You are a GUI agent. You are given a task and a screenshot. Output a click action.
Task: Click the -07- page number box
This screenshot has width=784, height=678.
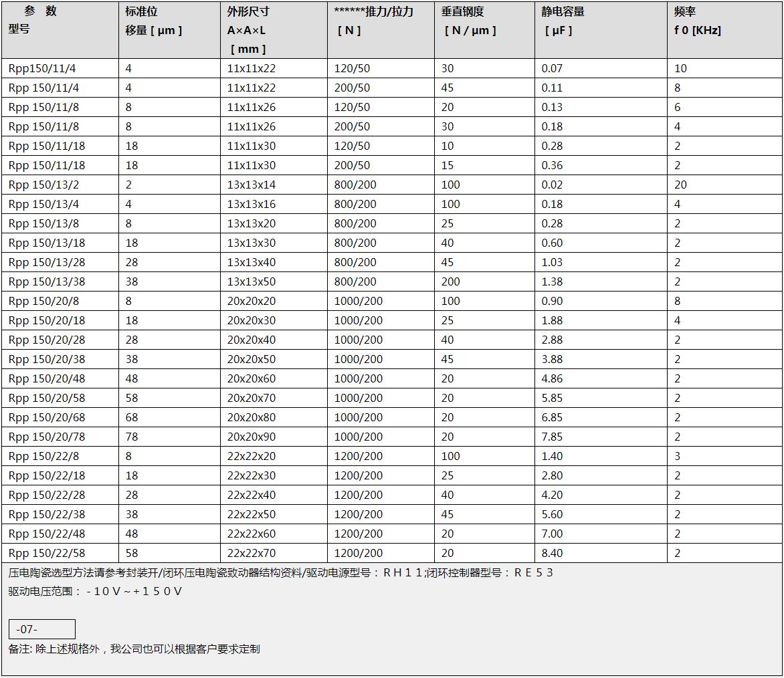(x=41, y=629)
